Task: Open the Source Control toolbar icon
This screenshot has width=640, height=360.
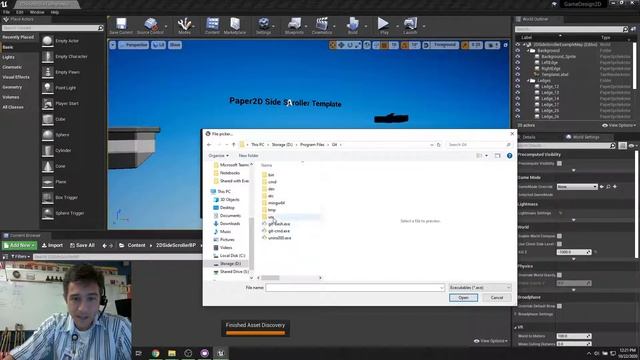Action: coord(151,24)
